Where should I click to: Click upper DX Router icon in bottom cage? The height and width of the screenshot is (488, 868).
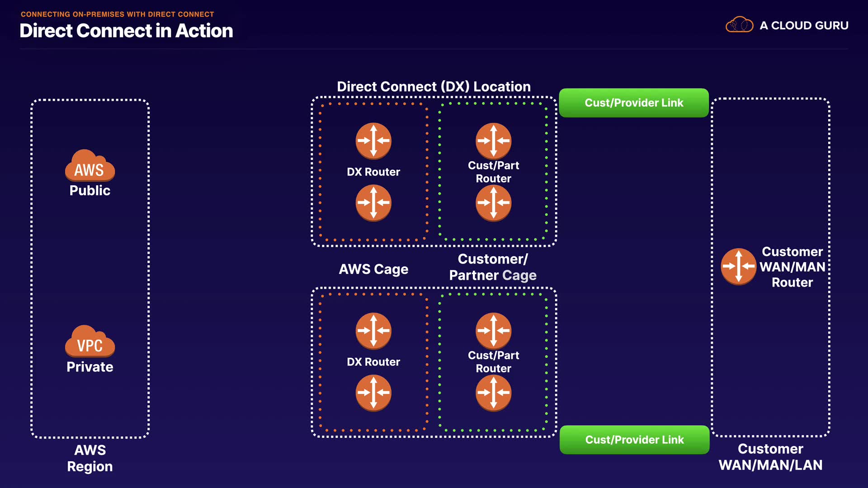[373, 331]
